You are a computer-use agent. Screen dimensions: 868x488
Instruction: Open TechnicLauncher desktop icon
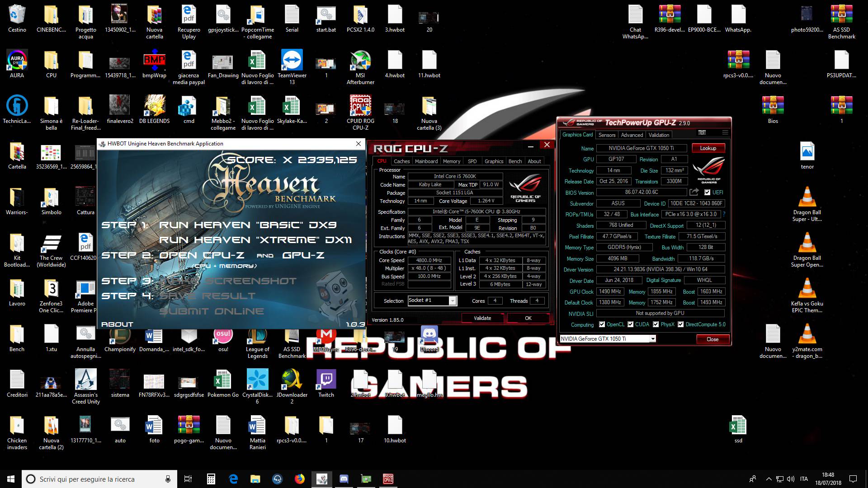point(17,109)
